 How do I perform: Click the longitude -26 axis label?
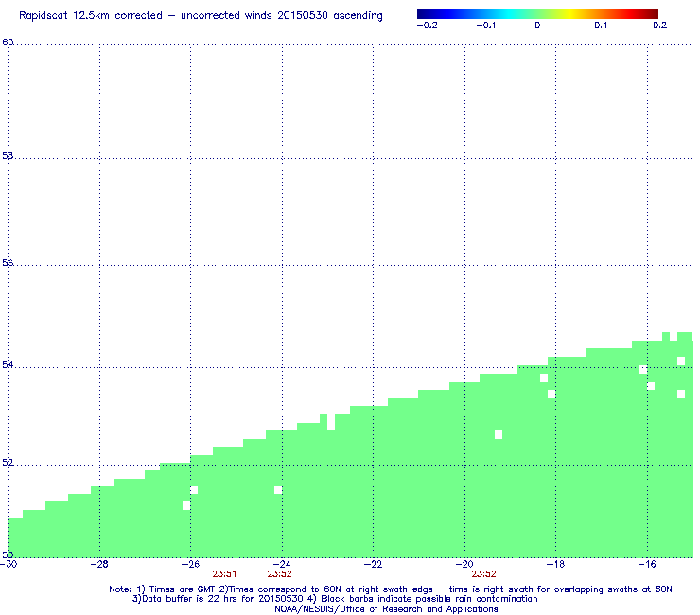[x=190, y=564]
